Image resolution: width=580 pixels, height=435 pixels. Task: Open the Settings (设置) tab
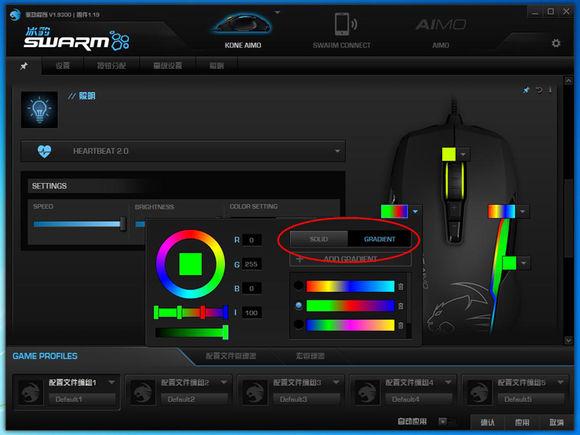pos(63,66)
